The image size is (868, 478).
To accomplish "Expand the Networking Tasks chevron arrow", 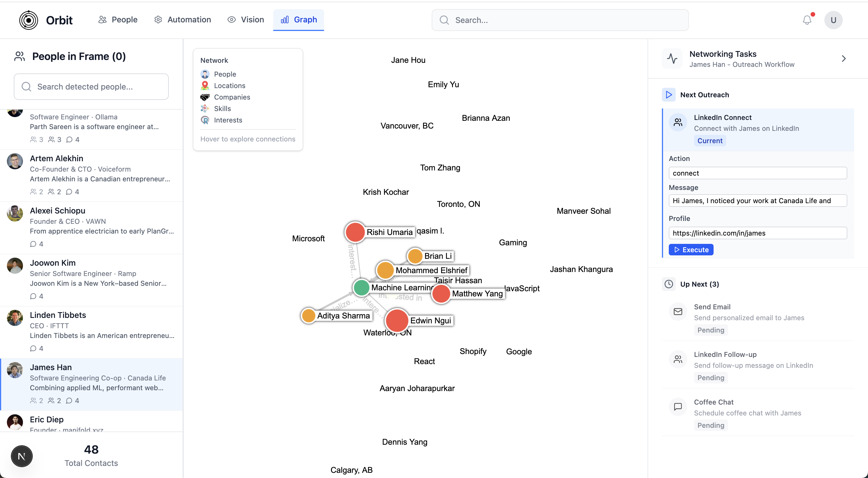I will [x=843, y=59].
